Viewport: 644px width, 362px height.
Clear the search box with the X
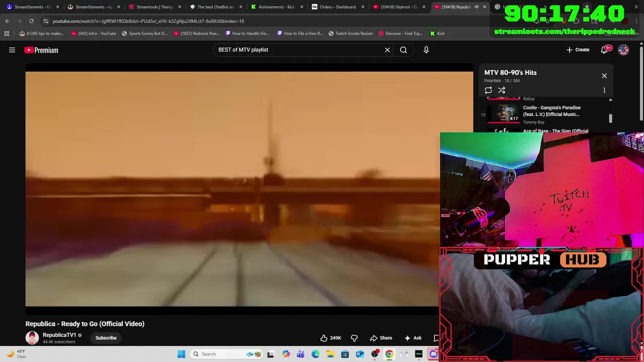pos(387,50)
